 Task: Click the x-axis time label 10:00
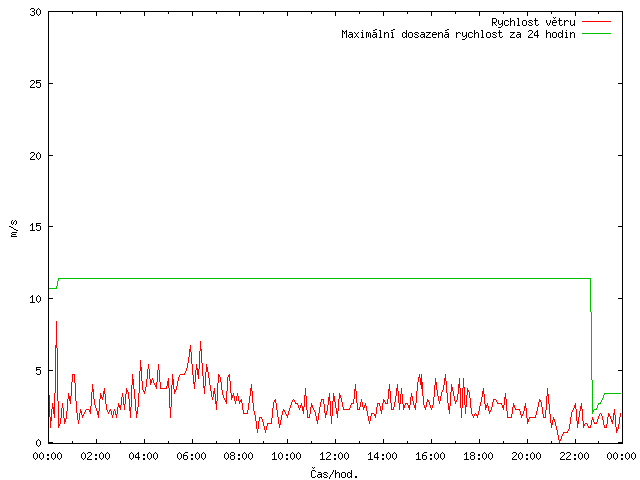287,456
